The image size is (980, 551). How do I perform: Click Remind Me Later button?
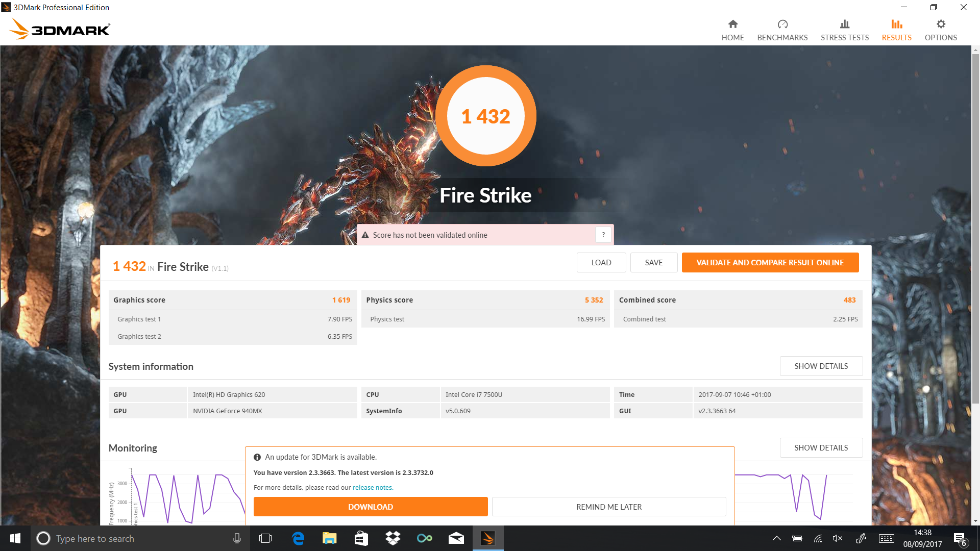[x=608, y=507]
